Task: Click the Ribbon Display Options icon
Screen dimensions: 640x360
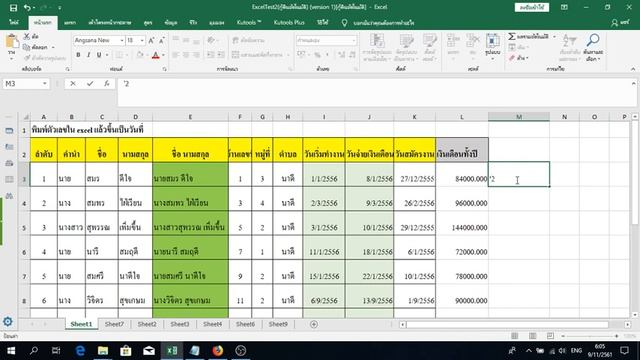Action: click(564, 7)
